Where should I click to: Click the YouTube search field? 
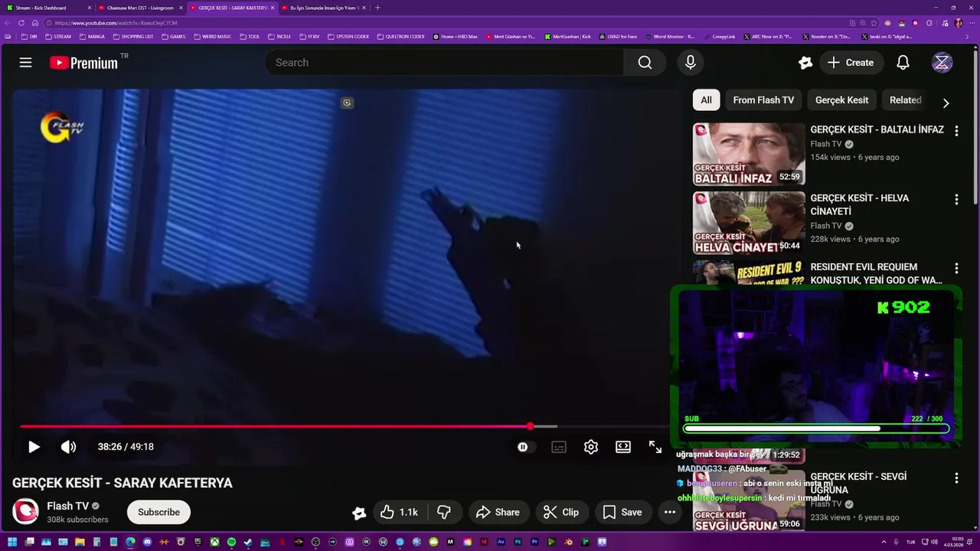click(x=444, y=63)
